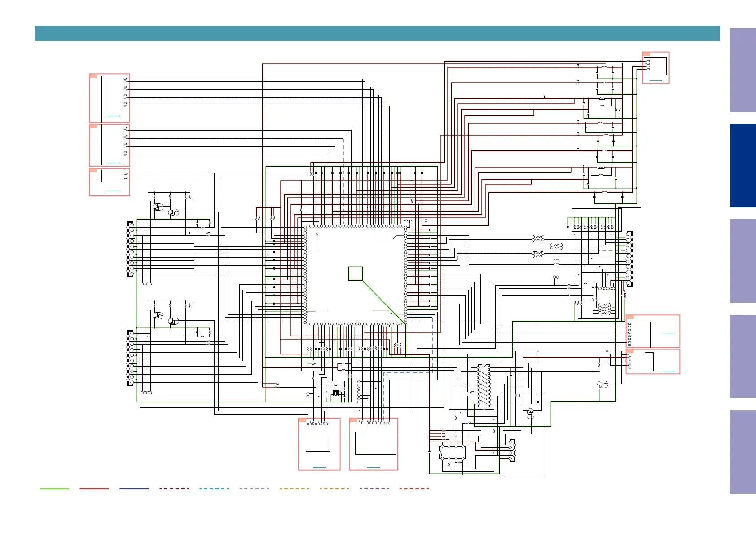756x535 pixels.
Task: Click the single test point circle above the main IC
Action: (426, 221)
